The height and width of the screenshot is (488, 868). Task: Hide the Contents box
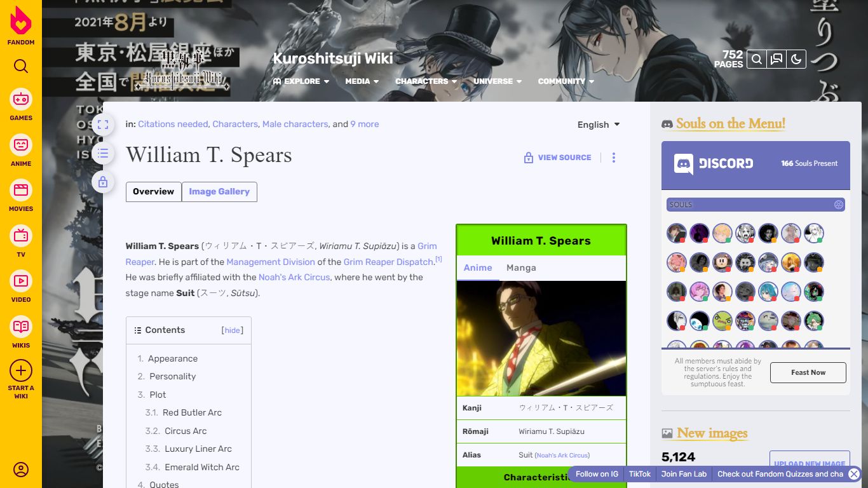tap(233, 330)
